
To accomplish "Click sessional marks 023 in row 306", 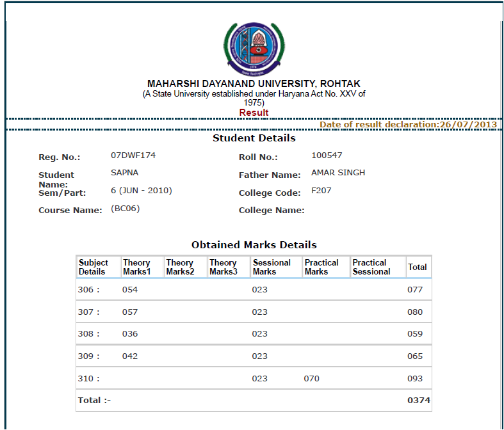I will [260, 290].
